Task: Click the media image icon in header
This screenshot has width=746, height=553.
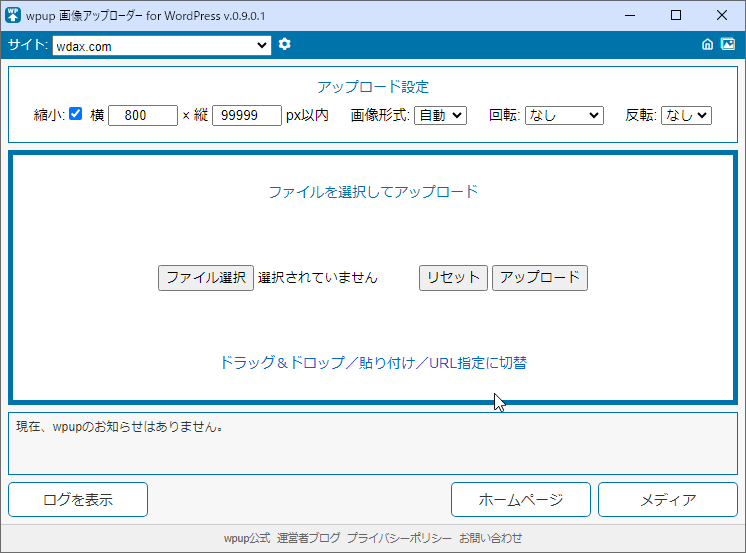Action: 728,44
